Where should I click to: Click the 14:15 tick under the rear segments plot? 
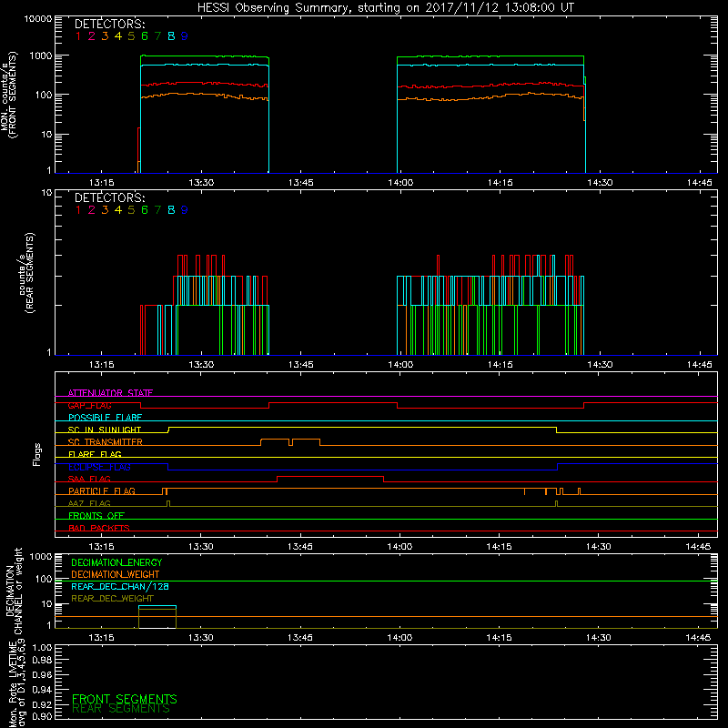click(500, 365)
